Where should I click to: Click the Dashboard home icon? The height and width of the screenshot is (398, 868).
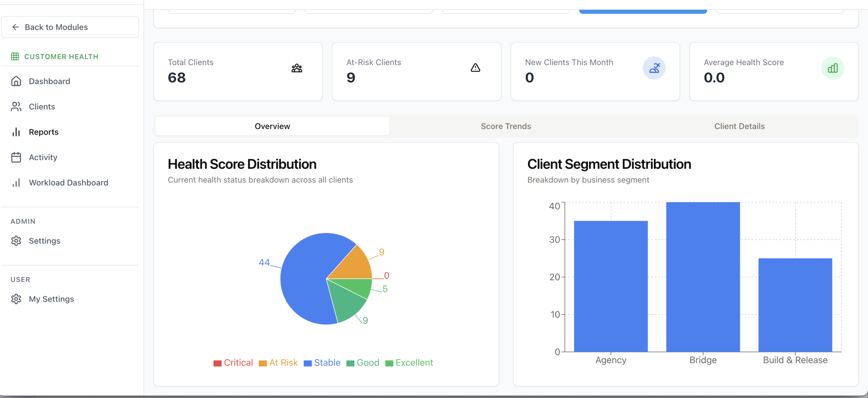pos(16,81)
